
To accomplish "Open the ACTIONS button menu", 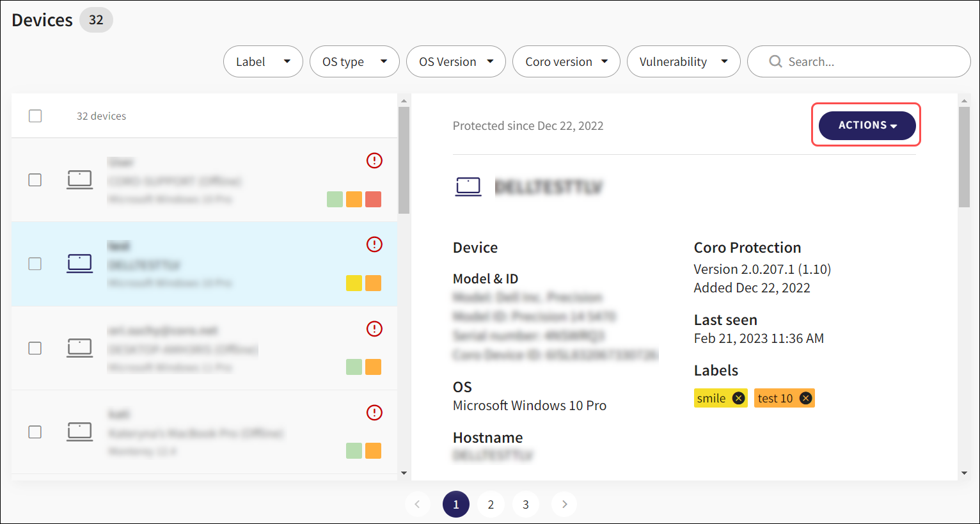I will [867, 125].
